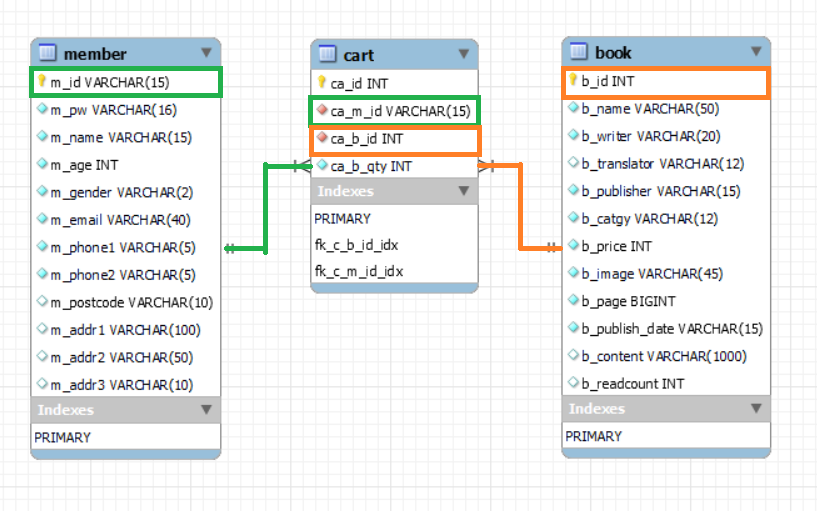Collapse the cart Indexes section arrow
Image resolution: width=817 pixels, height=511 pixels.
point(464,191)
